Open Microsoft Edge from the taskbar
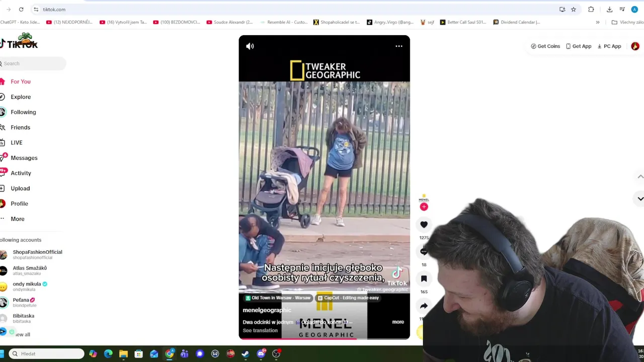 (108, 354)
